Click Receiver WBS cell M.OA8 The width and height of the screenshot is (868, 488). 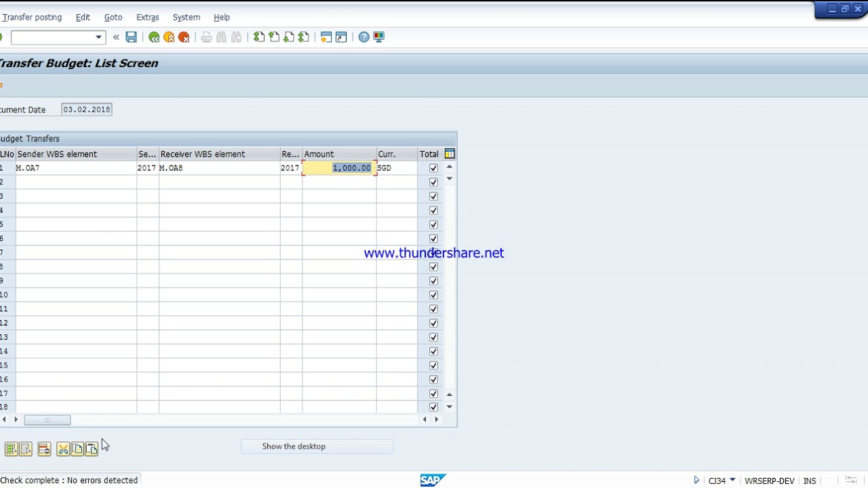[x=219, y=168]
